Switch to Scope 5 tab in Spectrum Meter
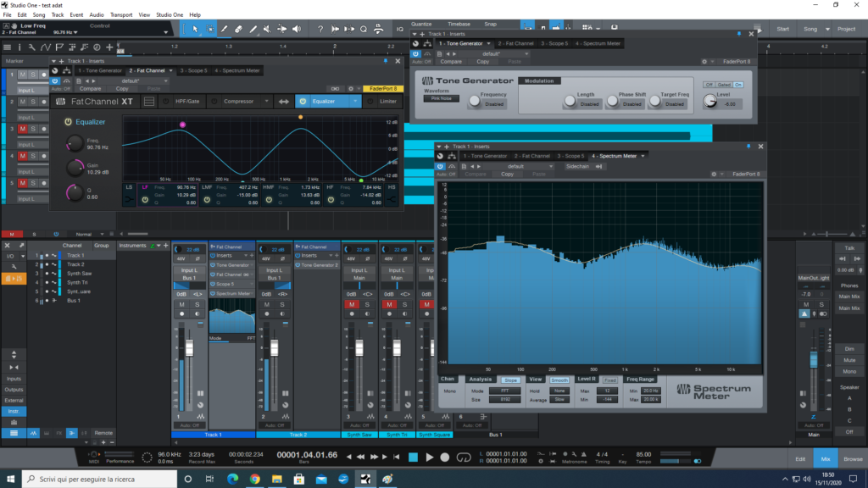Viewport: 868px width, 488px height. [x=570, y=156]
